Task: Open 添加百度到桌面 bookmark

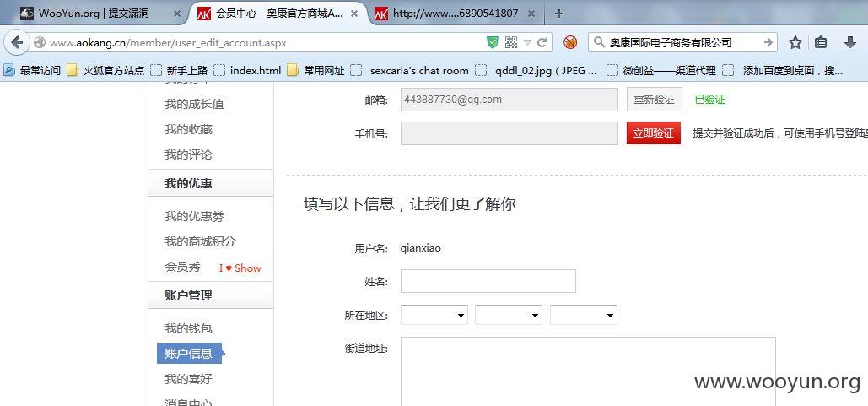Action: [784, 70]
